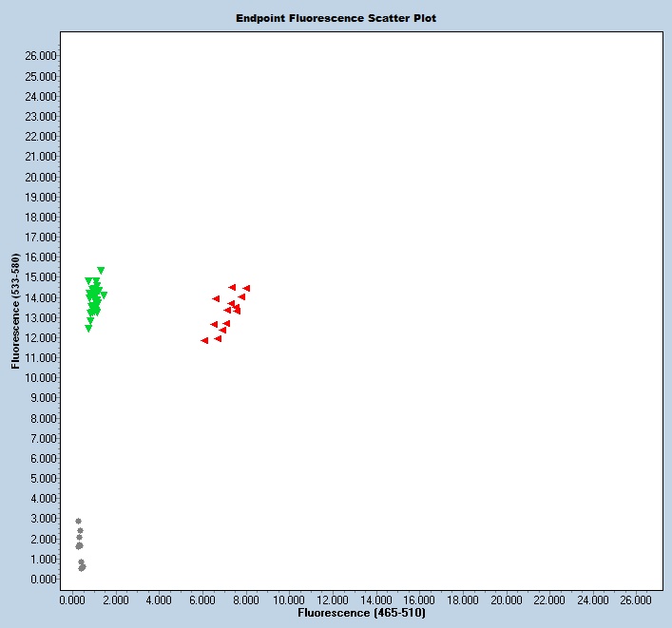
Task: Click the 14.000 tick on x-axis
Action: [375, 599]
